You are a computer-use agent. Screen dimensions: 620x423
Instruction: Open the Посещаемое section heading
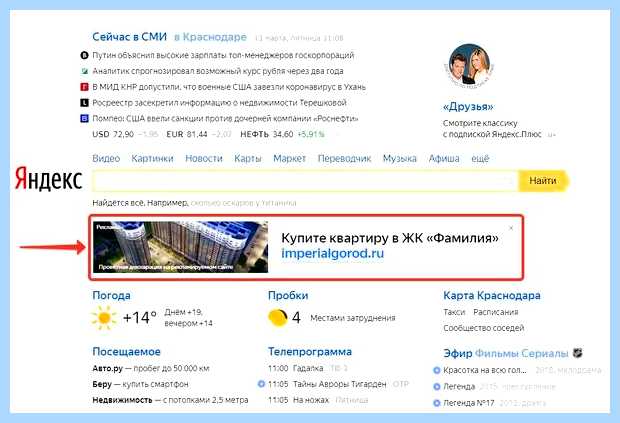(127, 352)
